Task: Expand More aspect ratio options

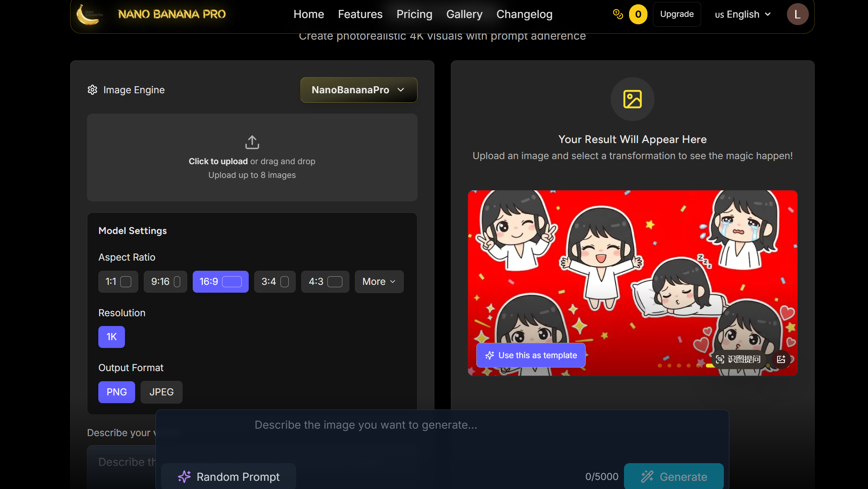Action: pos(379,282)
